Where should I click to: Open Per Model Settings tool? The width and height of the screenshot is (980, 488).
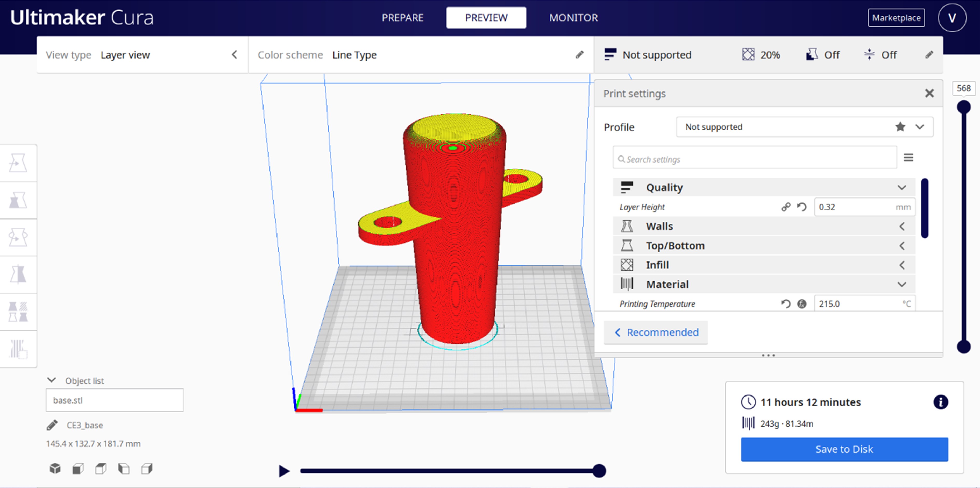18,312
